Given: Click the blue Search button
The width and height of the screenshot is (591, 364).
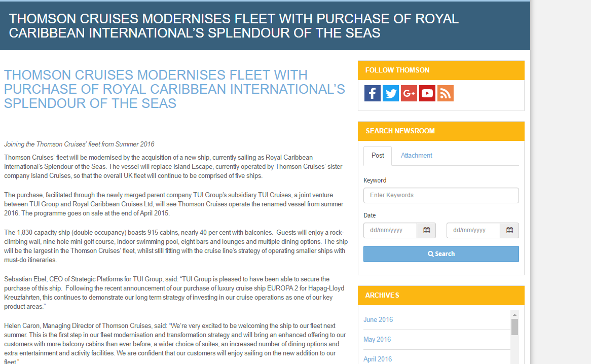Looking at the screenshot, I should [x=441, y=254].
